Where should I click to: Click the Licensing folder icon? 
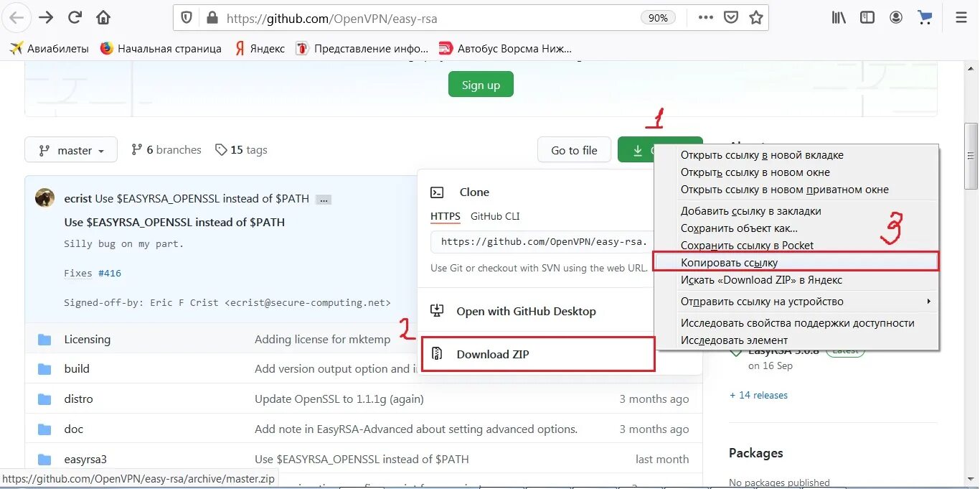coord(44,340)
